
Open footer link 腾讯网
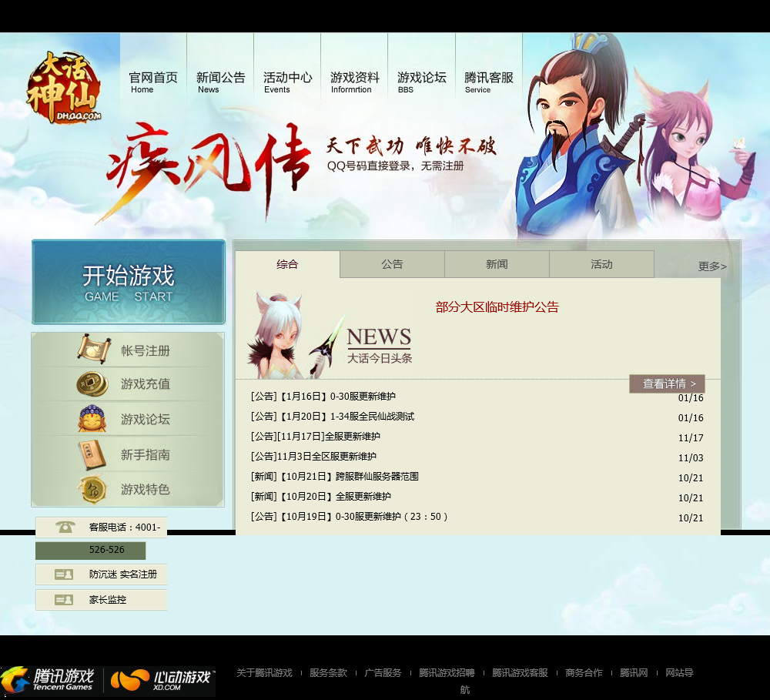[634, 673]
